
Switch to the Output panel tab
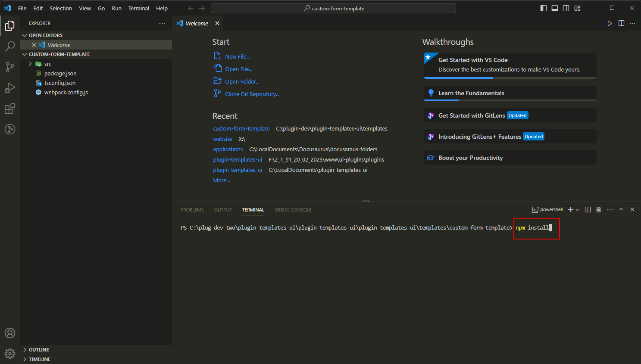point(223,210)
